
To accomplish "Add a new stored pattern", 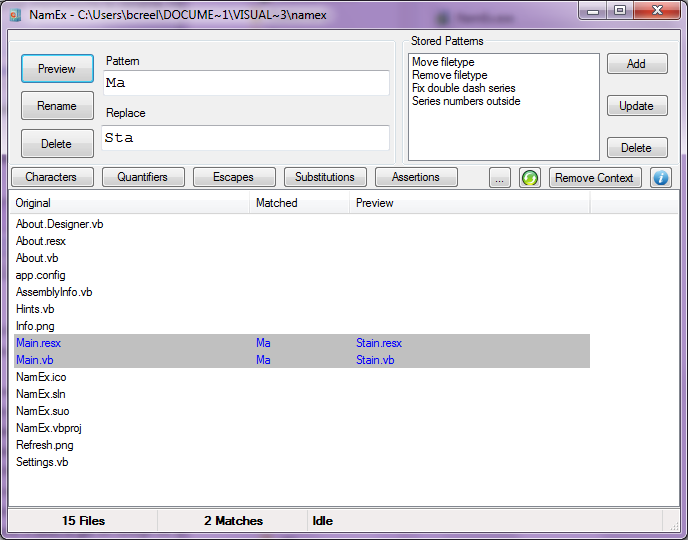I will (x=637, y=64).
